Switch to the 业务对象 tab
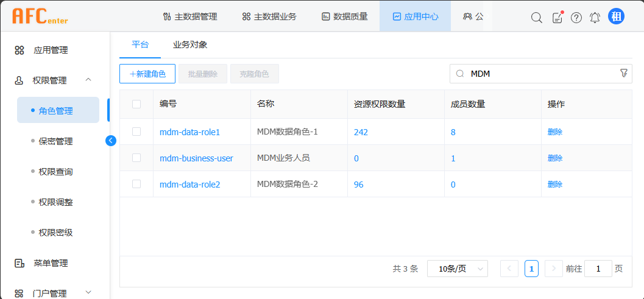 190,44
